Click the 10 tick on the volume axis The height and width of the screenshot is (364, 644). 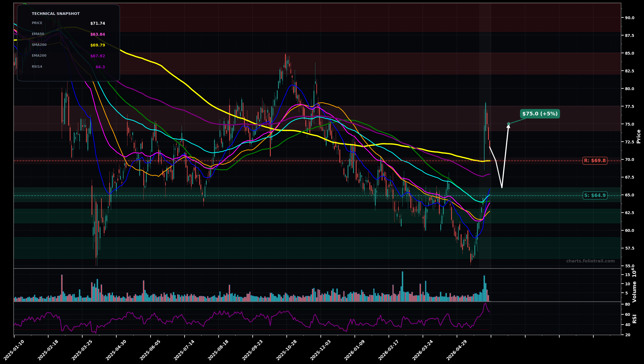click(x=627, y=284)
